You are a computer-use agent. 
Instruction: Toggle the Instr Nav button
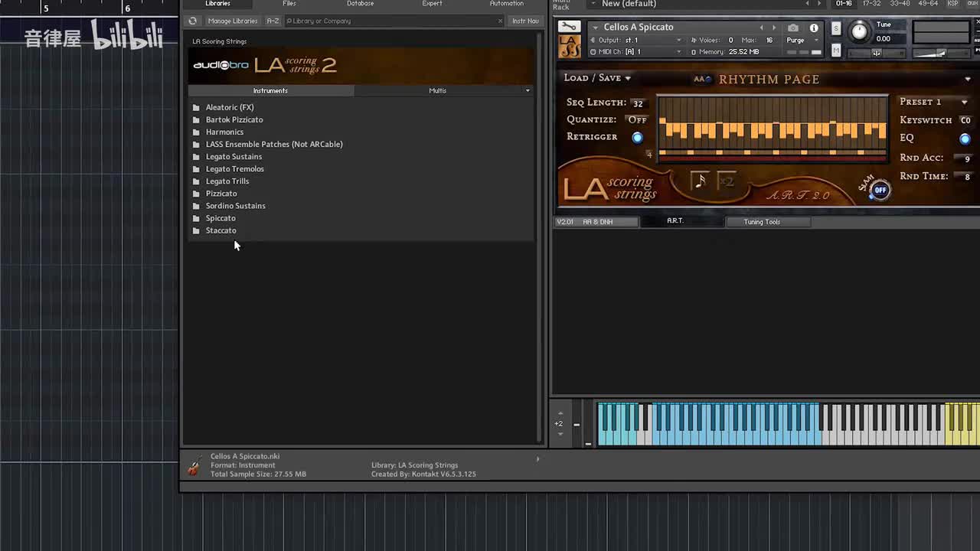525,21
